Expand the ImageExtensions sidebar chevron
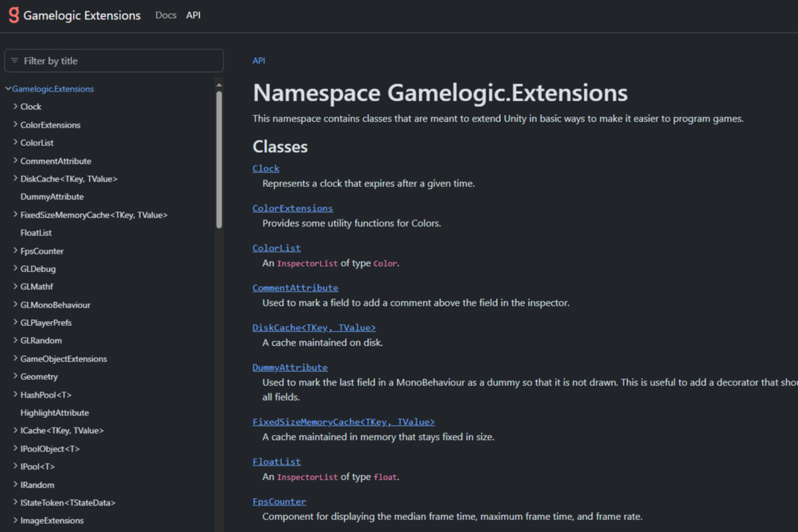 pyautogui.click(x=15, y=520)
